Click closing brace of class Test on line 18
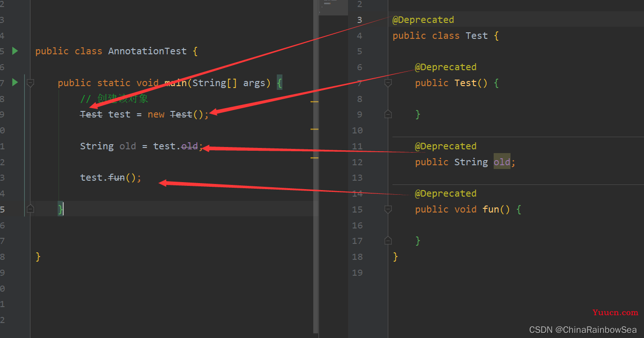Image resolution: width=644 pixels, height=338 pixels. 395,257
